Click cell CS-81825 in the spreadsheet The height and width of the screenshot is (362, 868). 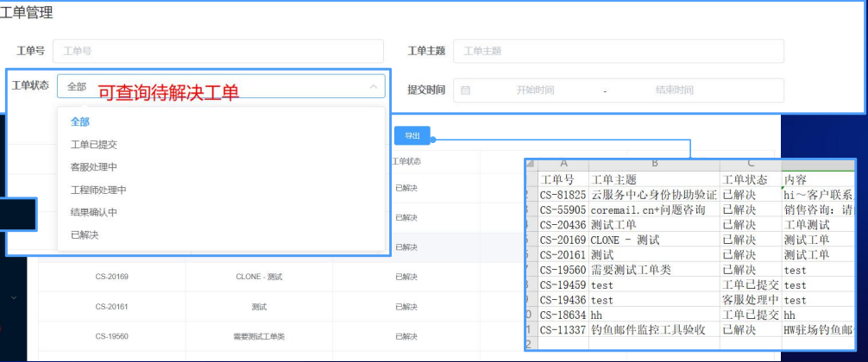click(563, 195)
